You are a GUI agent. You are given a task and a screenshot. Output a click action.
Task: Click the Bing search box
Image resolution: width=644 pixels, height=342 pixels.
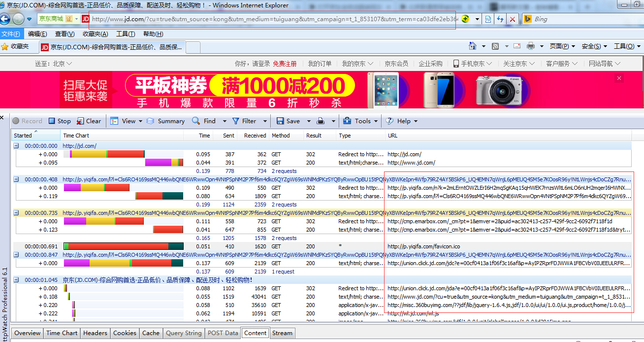581,19
